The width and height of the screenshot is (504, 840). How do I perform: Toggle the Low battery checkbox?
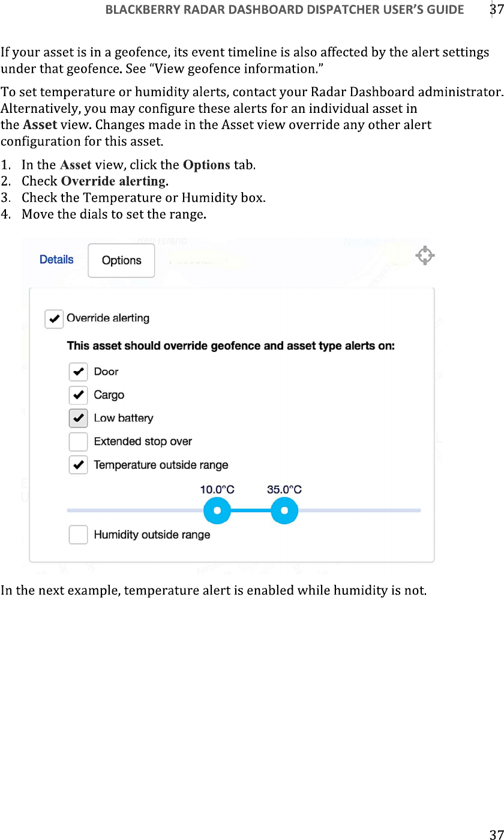point(78,418)
